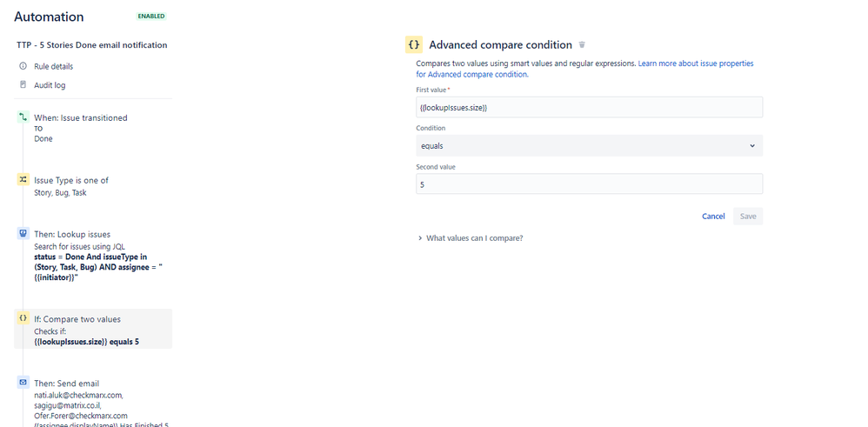868x427 pixels.
Task: Click the Save button
Action: pos(748,217)
